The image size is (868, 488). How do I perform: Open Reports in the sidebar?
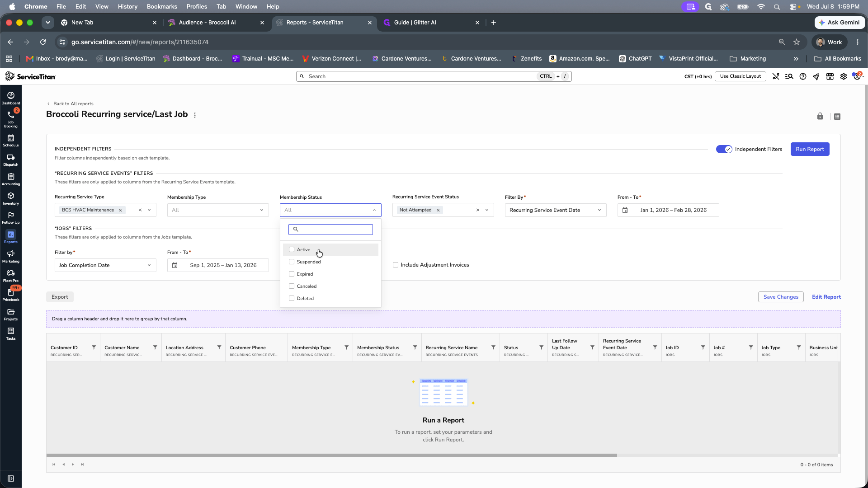tap(11, 237)
